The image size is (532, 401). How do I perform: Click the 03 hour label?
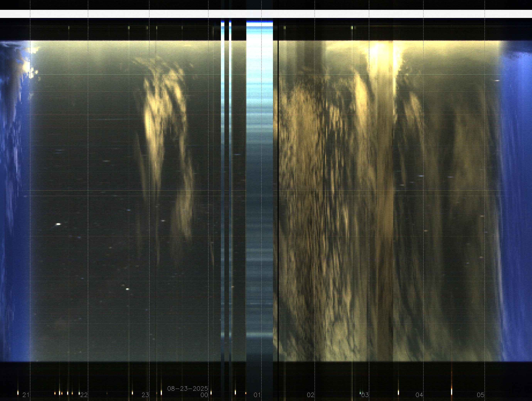tap(365, 395)
